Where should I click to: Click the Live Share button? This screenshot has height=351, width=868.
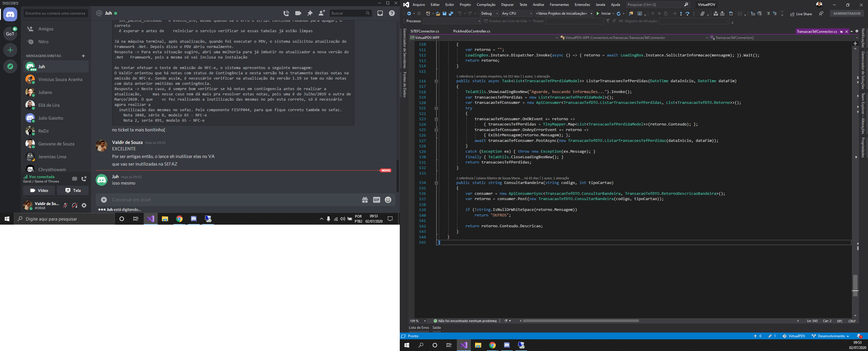coord(801,14)
